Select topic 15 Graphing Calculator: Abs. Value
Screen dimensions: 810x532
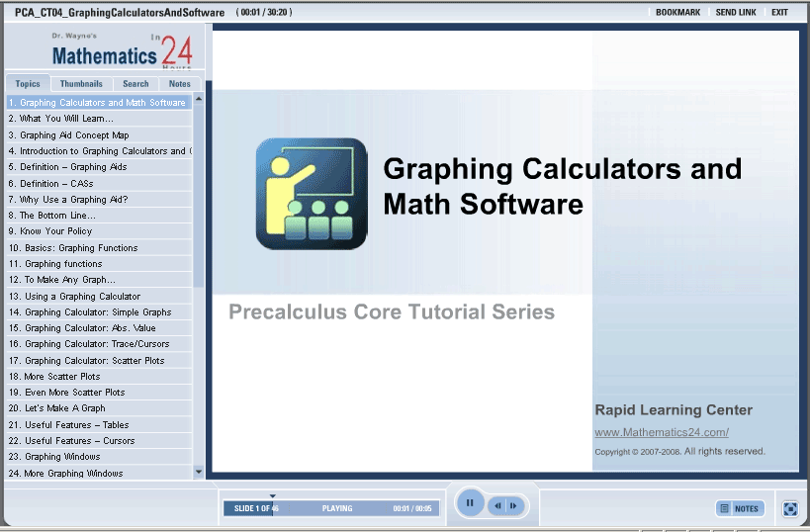99,328
